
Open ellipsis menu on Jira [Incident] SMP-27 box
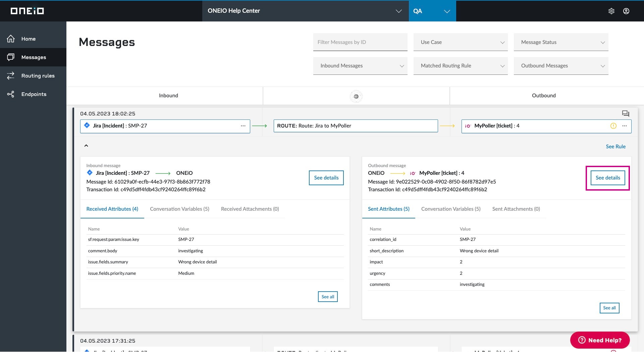tap(243, 126)
